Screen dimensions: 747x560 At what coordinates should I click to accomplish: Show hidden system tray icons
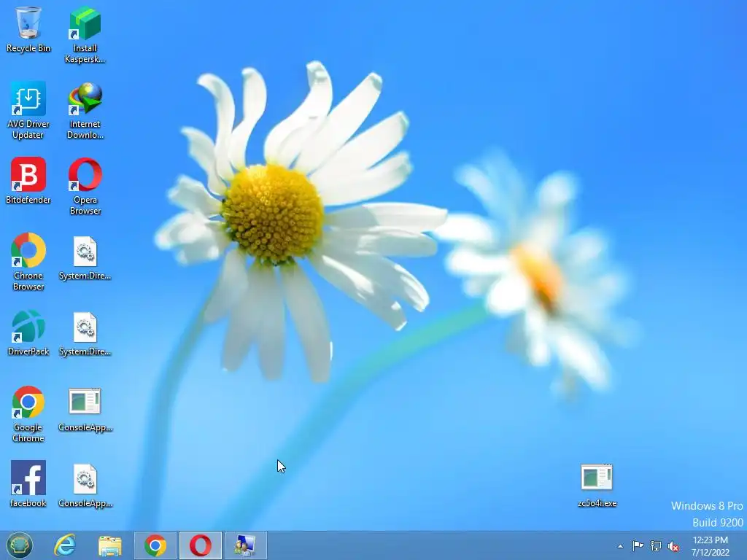pyautogui.click(x=620, y=546)
